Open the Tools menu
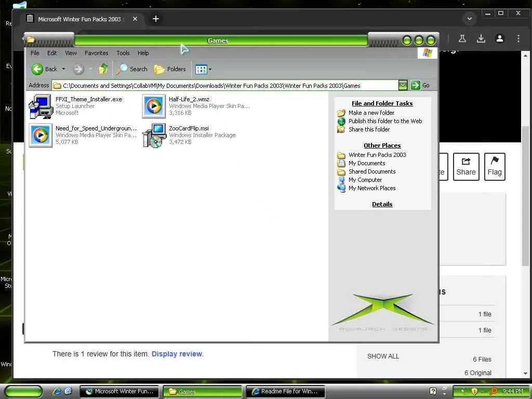This screenshot has height=399, width=532. pos(123,53)
